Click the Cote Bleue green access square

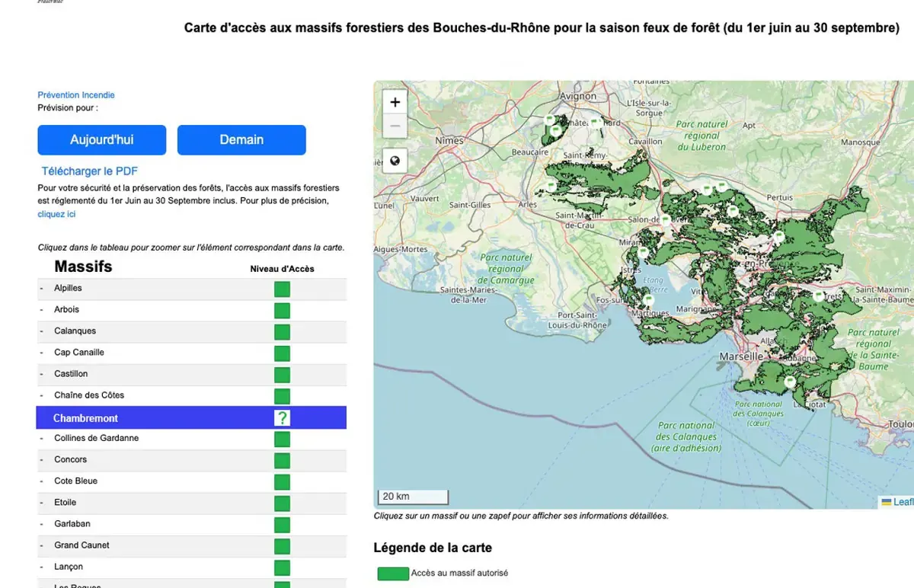point(282,481)
